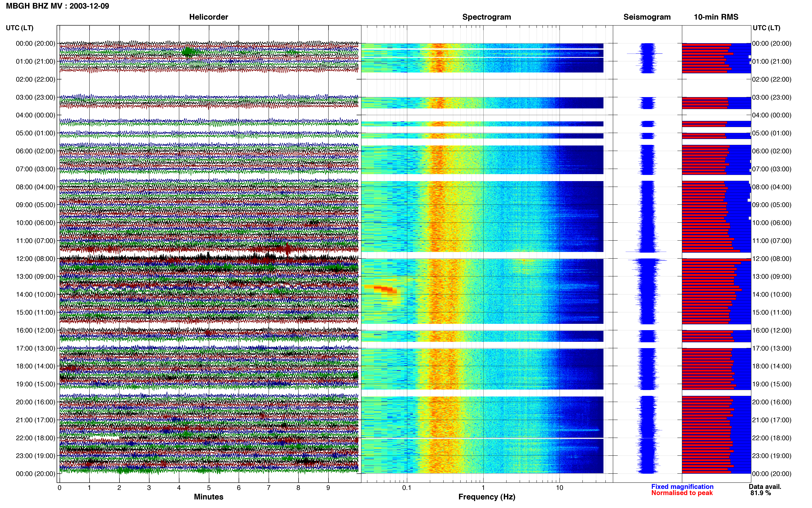Click the minute tick label '9' on helicorder

[328, 487]
